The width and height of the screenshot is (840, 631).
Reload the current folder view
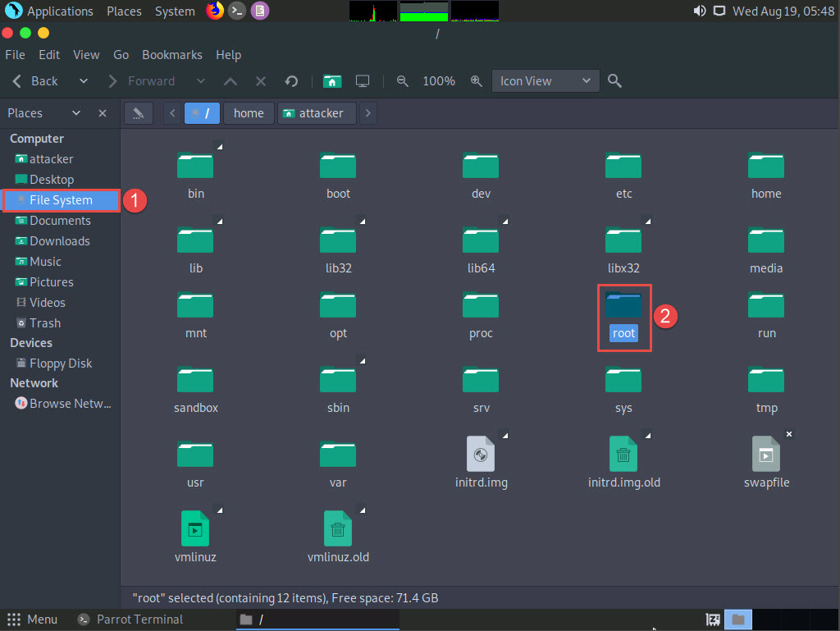[291, 81]
